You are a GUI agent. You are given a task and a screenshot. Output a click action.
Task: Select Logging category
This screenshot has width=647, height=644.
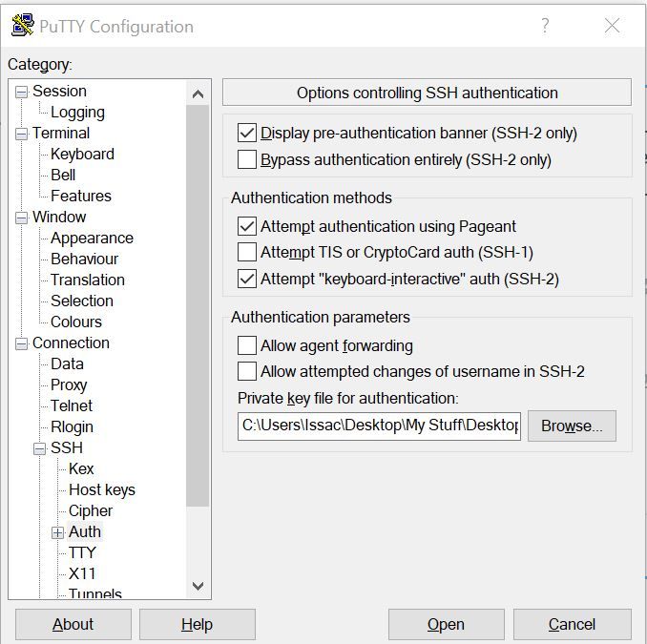[x=77, y=113]
